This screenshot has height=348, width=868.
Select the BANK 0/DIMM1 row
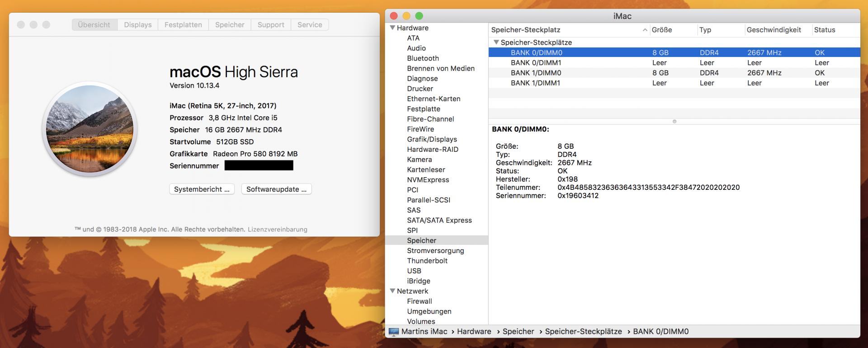tap(674, 63)
